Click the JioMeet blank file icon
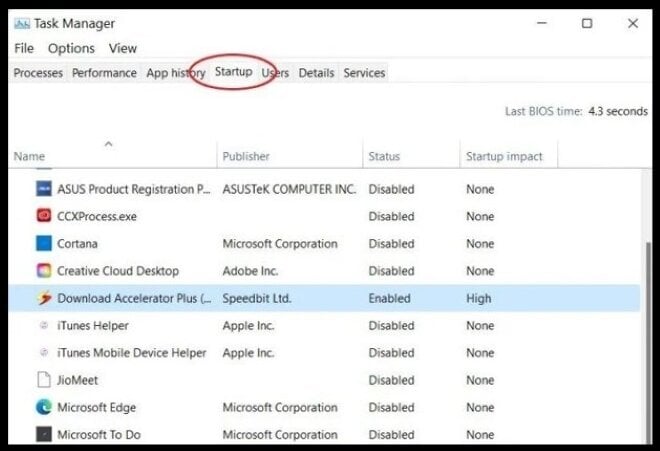The height and width of the screenshot is (451, 660). coord(44,380)
